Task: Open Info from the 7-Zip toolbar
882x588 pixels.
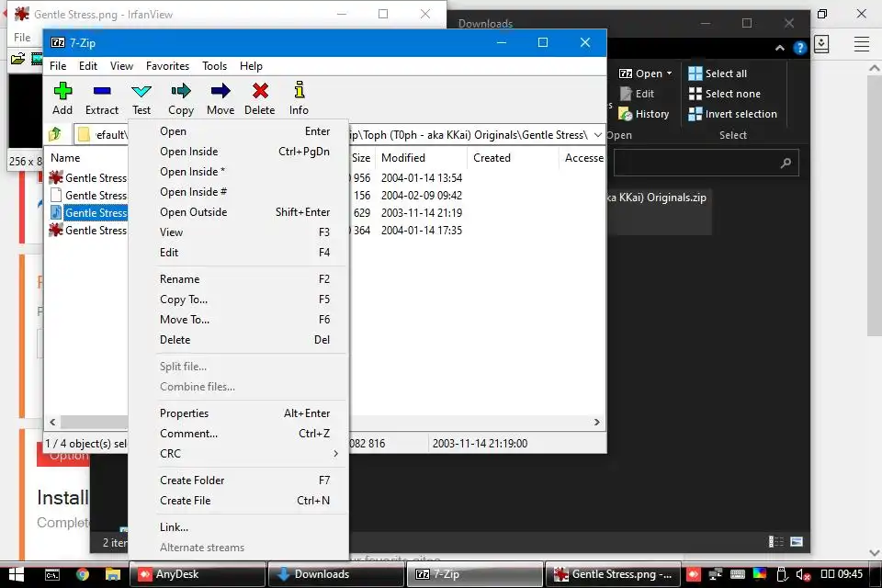Action: pos(299,98)
